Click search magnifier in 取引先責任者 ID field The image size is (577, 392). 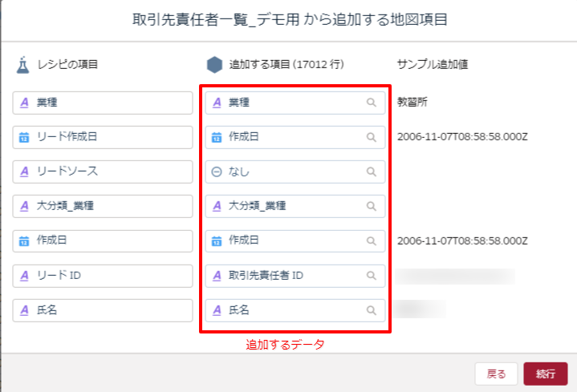coord(371,276)
